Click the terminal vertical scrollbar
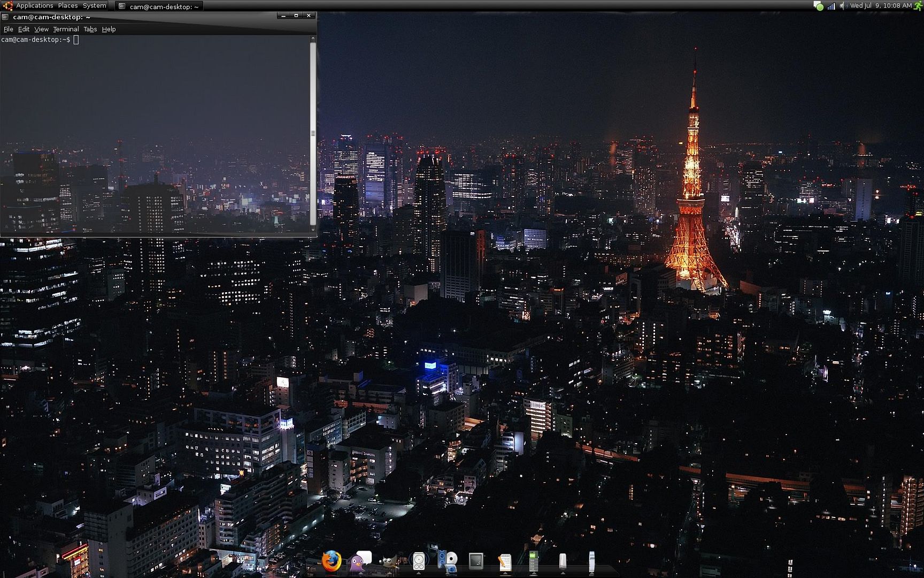Viewport: 924px width, 578px height. (x=313, y=134)
